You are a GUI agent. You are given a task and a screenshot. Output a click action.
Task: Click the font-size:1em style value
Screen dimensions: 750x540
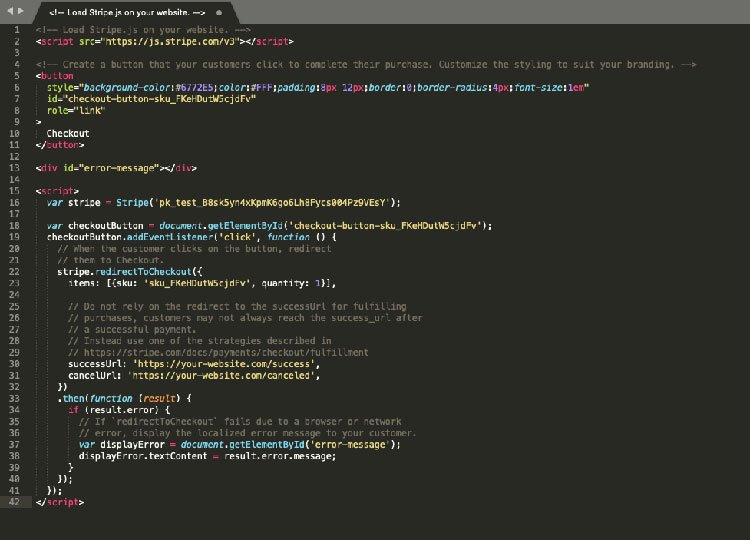(549, 88)
